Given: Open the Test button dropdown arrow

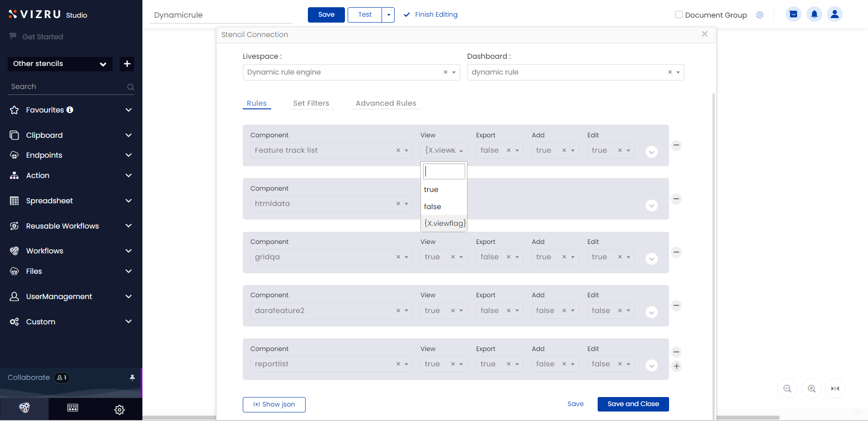Looking at the screenshot, I should [x=388, y=15].
